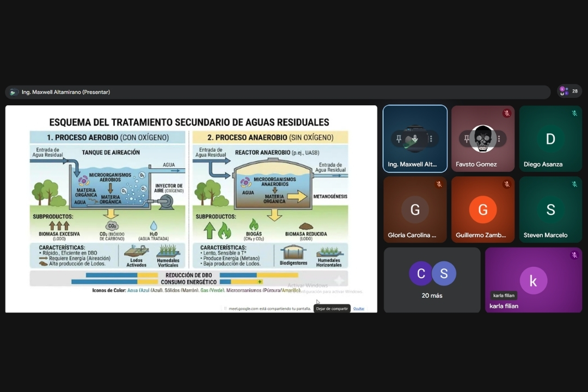This screenshot has width=588, height=392.
Task: Click the INYECTOR DE AIRE pump icon
Action: tap(163, 203)
